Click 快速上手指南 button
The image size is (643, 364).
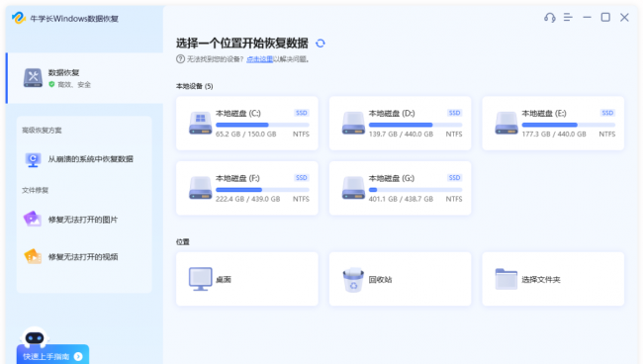[x=52, y=355]
